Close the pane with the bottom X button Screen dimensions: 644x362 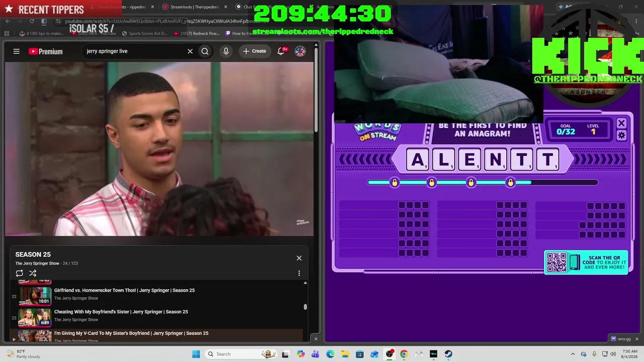(316, 339)
